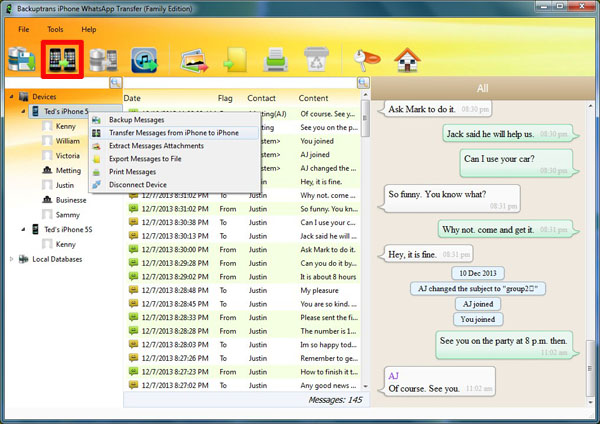Click message icon of 8:27:02 PM row
Image resolution: width=600 pixels, height=424 pixels.
[x=133, y=385]
